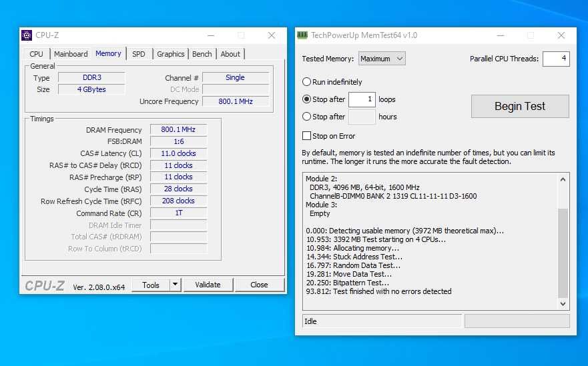Click the Validate button in CPU-Z
Image resolution: width=588 pixels, height=366 pixels.
(208, 285)
